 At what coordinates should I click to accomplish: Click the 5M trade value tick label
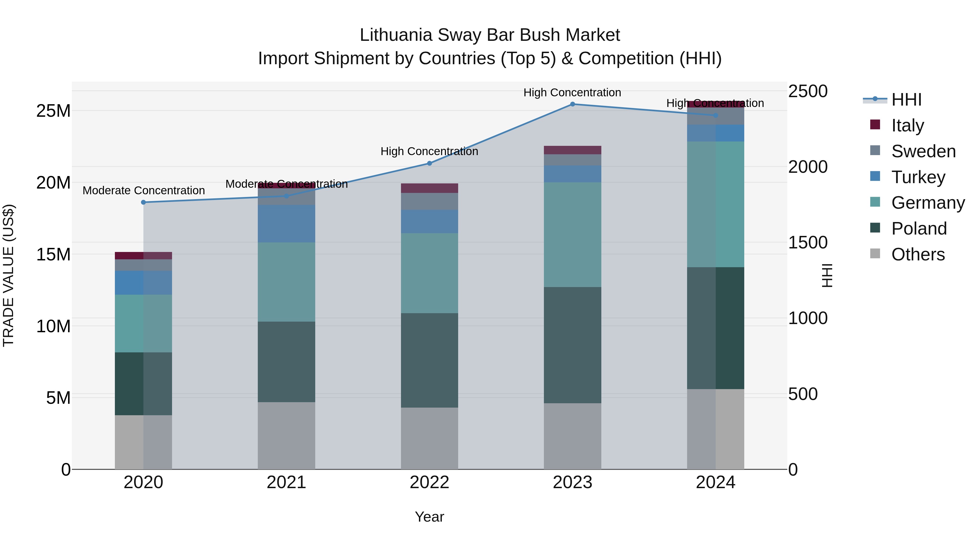(x=58, y=398)
